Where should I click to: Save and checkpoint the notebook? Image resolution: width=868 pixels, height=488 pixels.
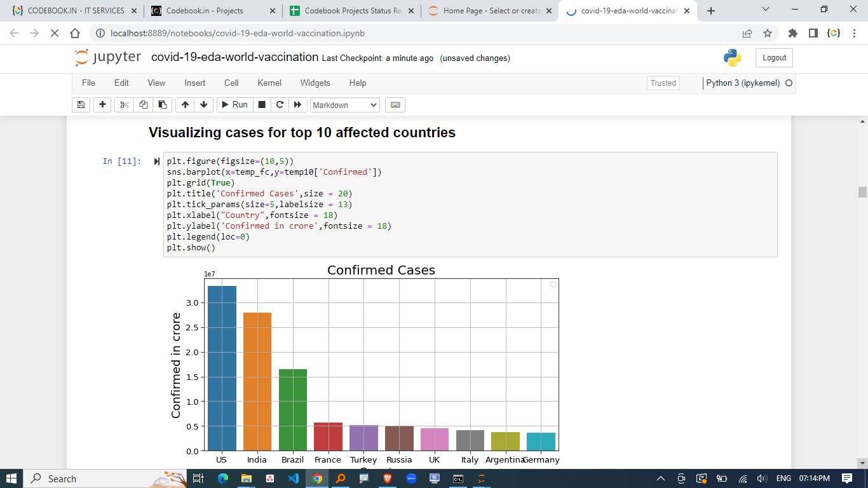[81, 105]
